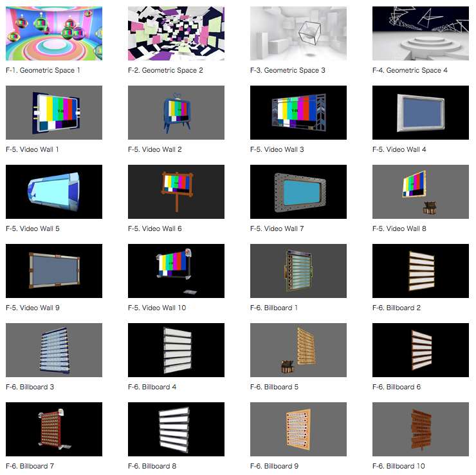The image size is (476, 475).
Task: Open the Geometric Space 4 thumbnail
Action: tap(421, 33)
